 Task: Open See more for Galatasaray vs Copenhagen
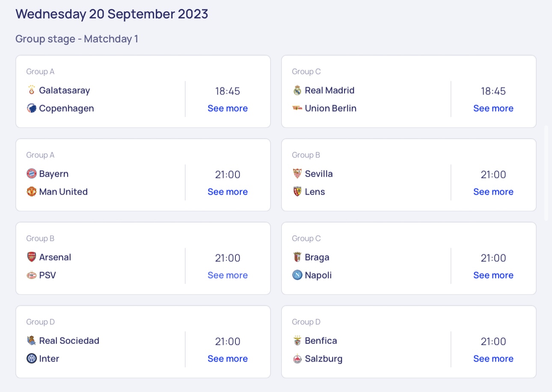pos(228,108)
